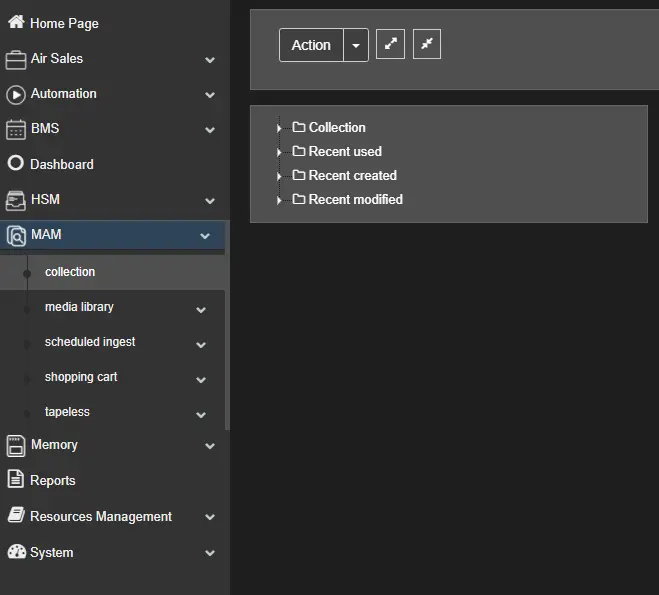This screenshot has height=595, width=659.
Task: Click the System gauge icon
Action: coord(16,552)
